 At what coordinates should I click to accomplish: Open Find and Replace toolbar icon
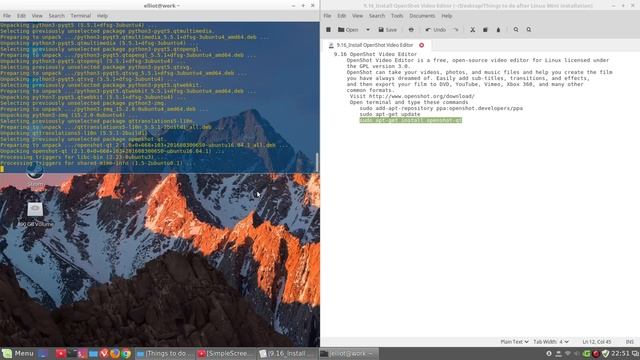529,29
